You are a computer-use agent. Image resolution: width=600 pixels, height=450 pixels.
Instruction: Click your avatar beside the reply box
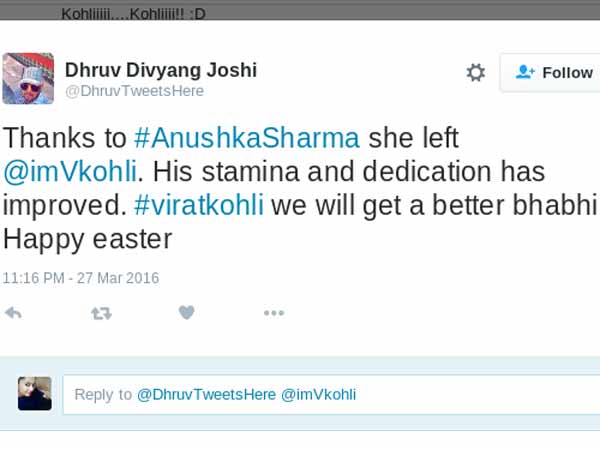coord(35,394)
